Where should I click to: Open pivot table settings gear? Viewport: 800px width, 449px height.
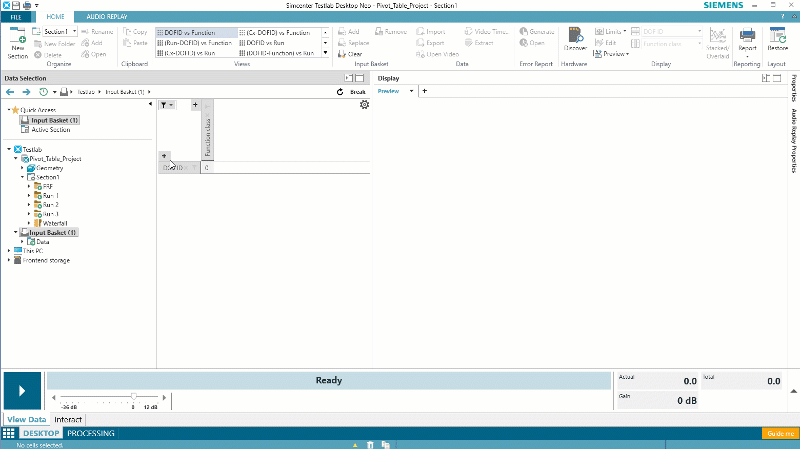coord(363,105)
